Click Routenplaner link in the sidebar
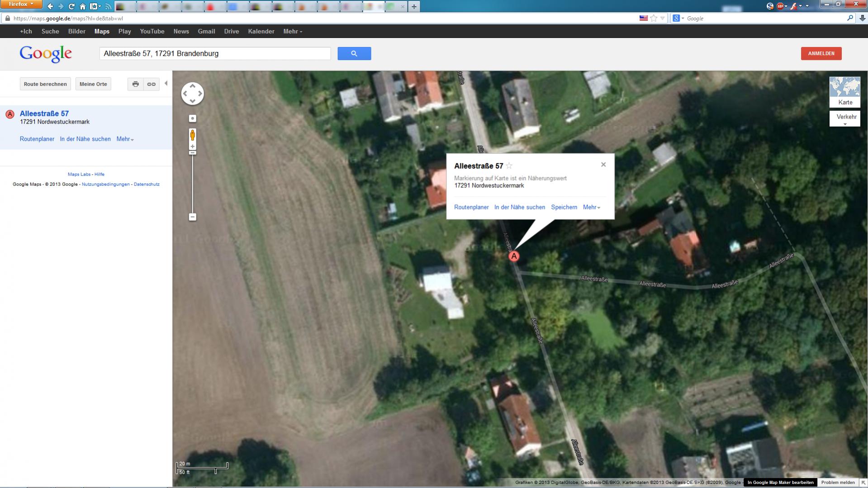 (x=37, y=139)
